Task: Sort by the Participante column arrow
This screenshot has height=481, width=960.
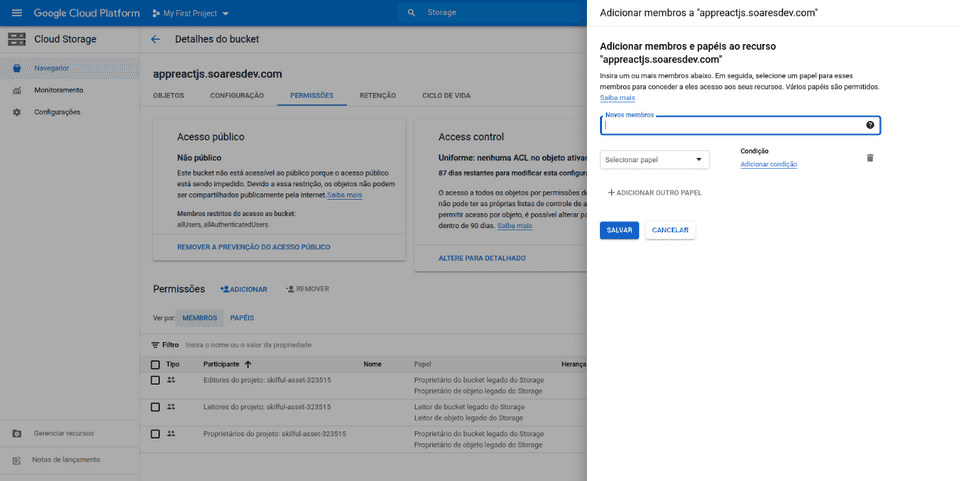Action: (x=248, y=365)
